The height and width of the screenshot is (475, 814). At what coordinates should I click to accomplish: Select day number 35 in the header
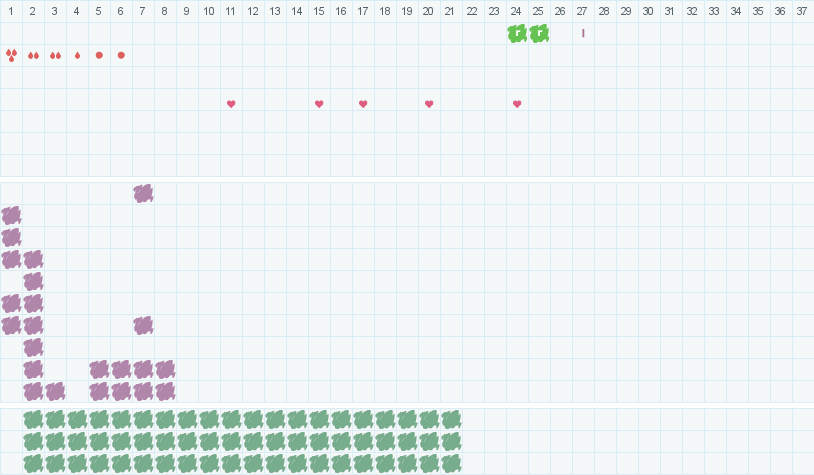pyautogui.click(x=758, y=11)
